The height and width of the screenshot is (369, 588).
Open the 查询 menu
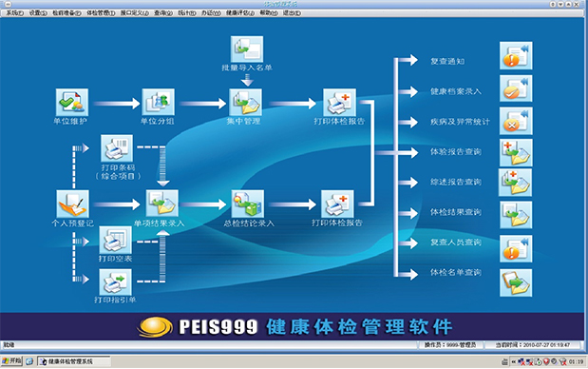click(x=163, y=12)
